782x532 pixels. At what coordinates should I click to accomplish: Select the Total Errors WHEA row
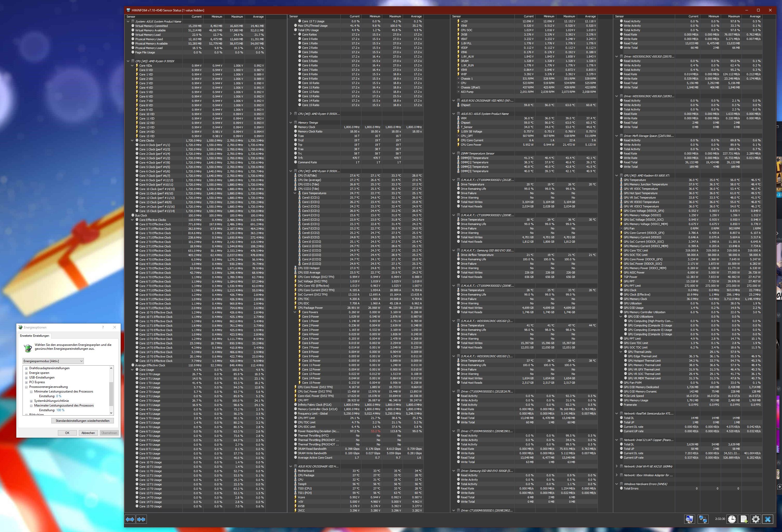pos(690,488)
